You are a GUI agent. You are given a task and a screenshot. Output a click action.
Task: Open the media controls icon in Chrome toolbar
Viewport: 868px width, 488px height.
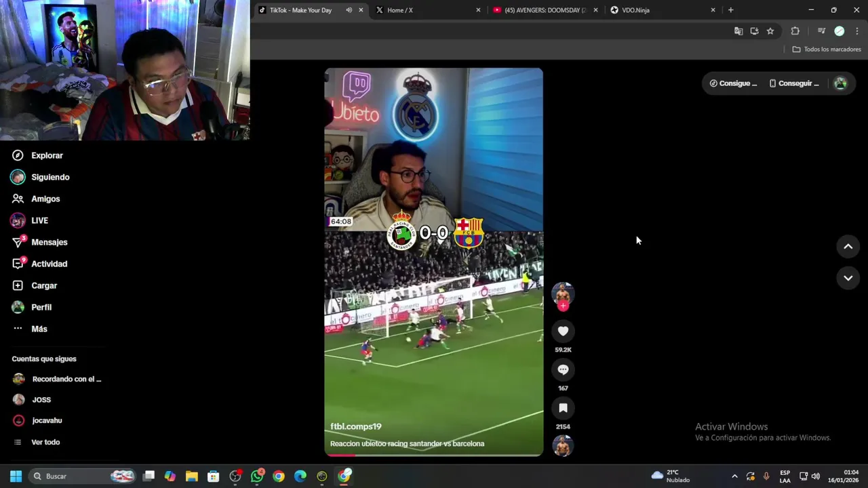coord(821,31)
